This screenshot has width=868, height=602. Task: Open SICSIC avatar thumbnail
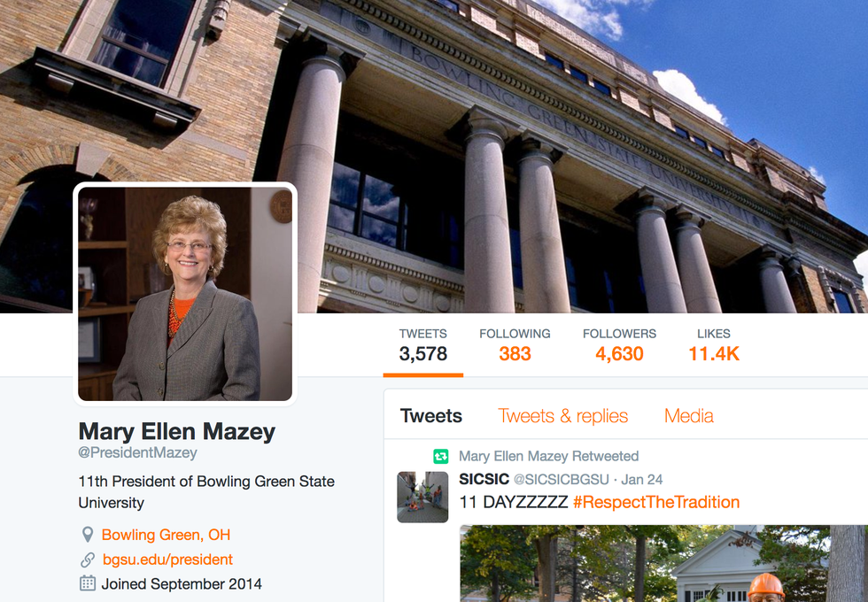click(422, 497)
